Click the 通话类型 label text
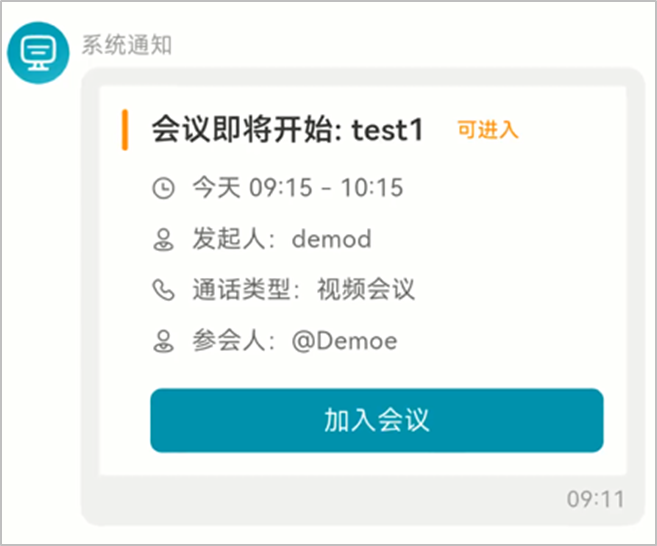Viewport: 657px width, 546px height. click(241, 290)
